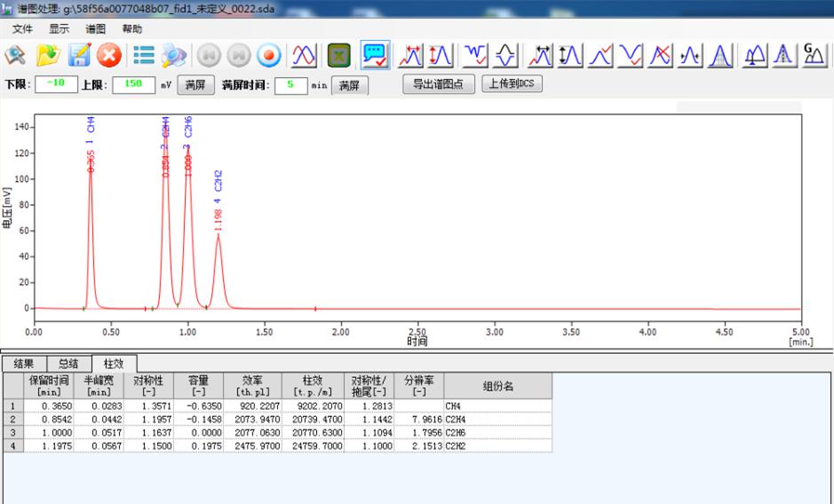Click the G-labeled peak group icon
This screenshot has height=504, width=834.
coord(814,56)
